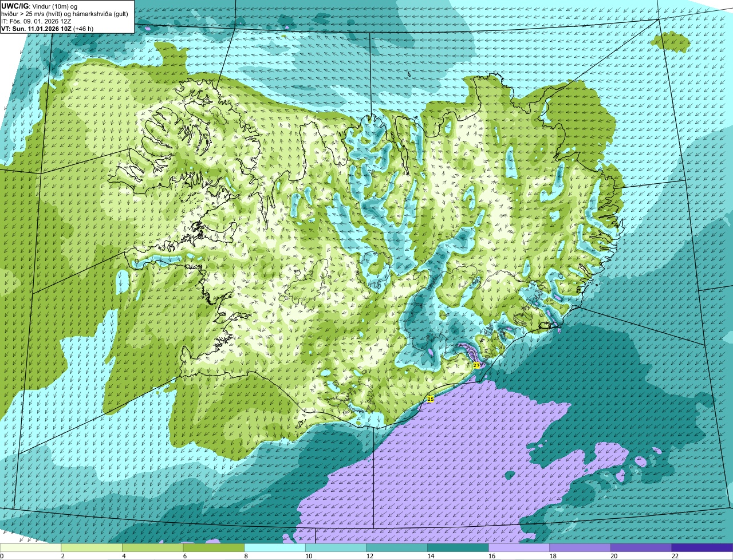Click the color scale label '12'
The image size is (733, 560).
pyautogui.click(x=369, y=556)
